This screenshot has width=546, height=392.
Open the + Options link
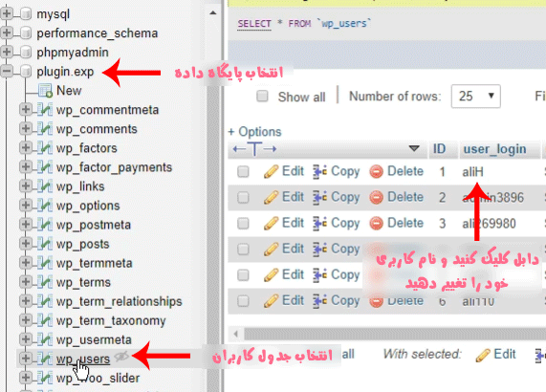[x=254, y=132]
